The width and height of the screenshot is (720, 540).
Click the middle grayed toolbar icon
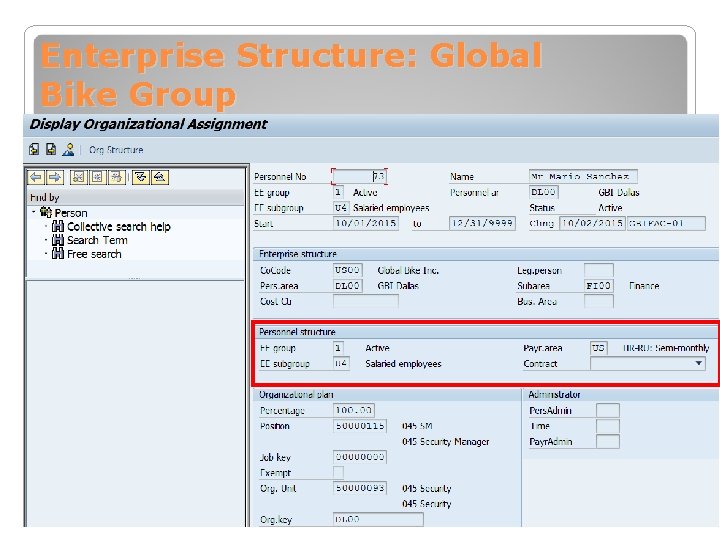(97, 177)
